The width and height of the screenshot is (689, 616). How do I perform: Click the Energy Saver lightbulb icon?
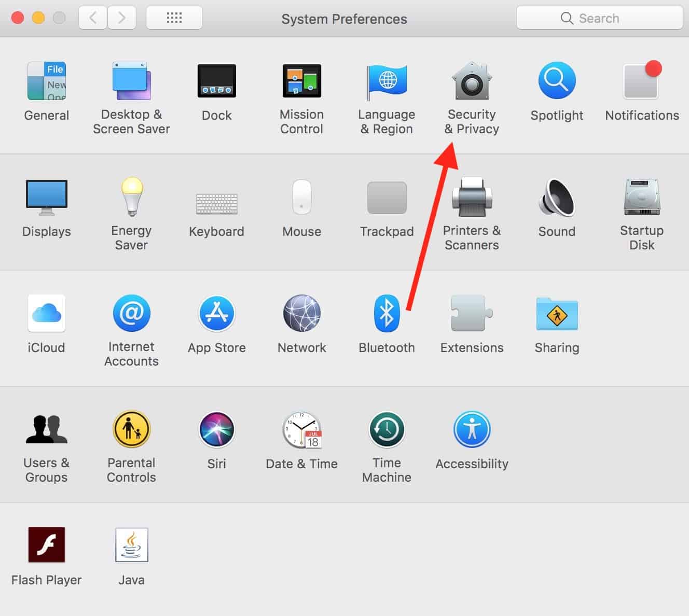(131, 197)
